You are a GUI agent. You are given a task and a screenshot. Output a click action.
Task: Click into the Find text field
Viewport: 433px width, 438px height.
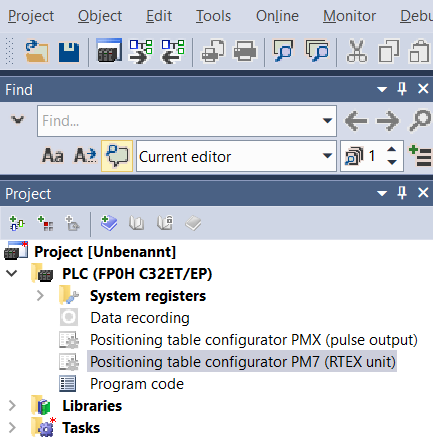pos(180,121)
